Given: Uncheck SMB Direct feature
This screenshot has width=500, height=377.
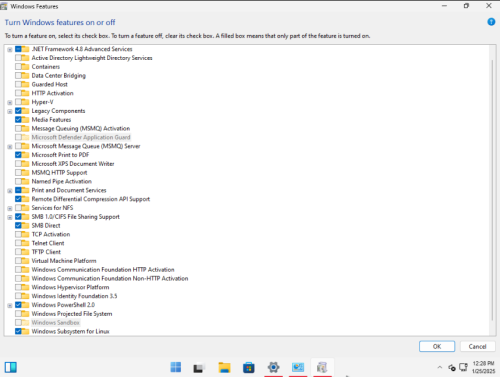Looking at the screenshot, I should [x=18, y=225].
